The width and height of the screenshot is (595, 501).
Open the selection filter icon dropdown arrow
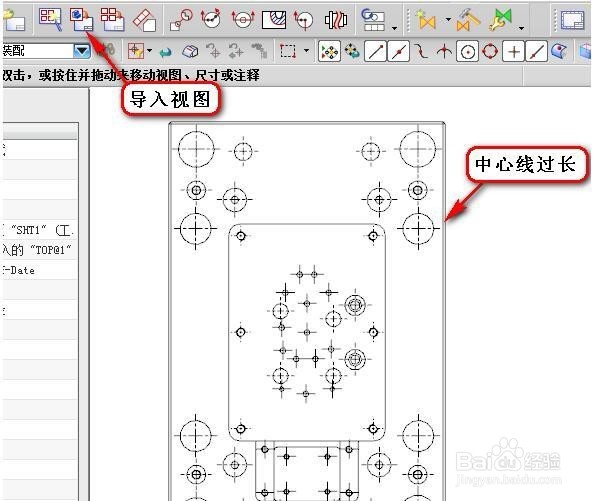pos(150,50)
